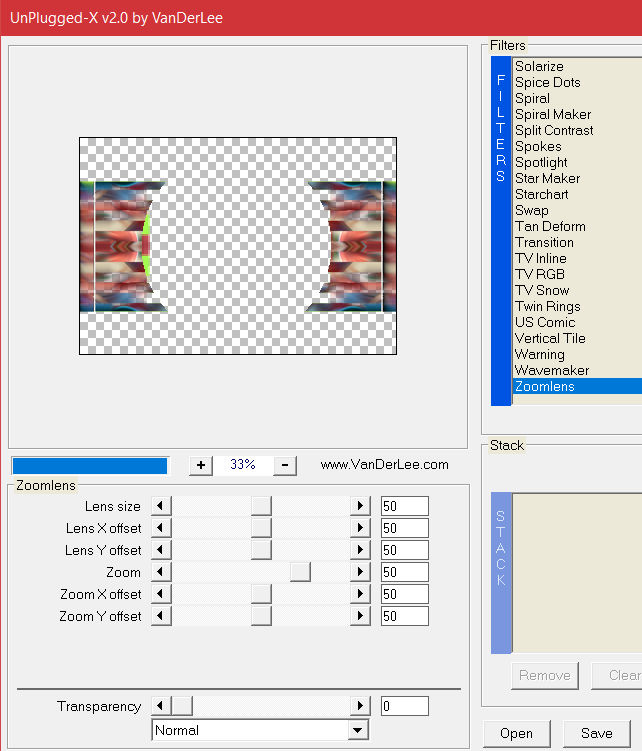642x751 pixels.
Task: Click the preview image thumbnail
Action: (238, 246)
